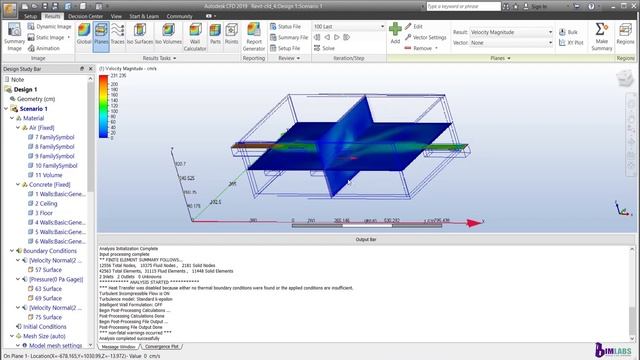The image size is (640, 360).
Task: Collapse the Scenario 1 tree node
Action: [x=6, y=109]
